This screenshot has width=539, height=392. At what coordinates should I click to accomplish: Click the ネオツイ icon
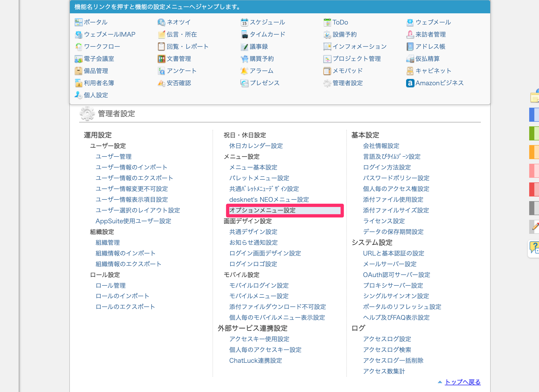pos(161,22)
